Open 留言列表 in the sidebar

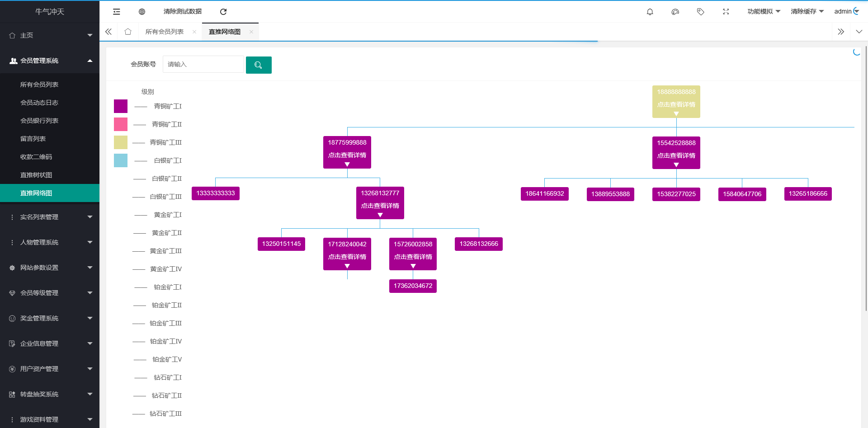click(50, 139)
